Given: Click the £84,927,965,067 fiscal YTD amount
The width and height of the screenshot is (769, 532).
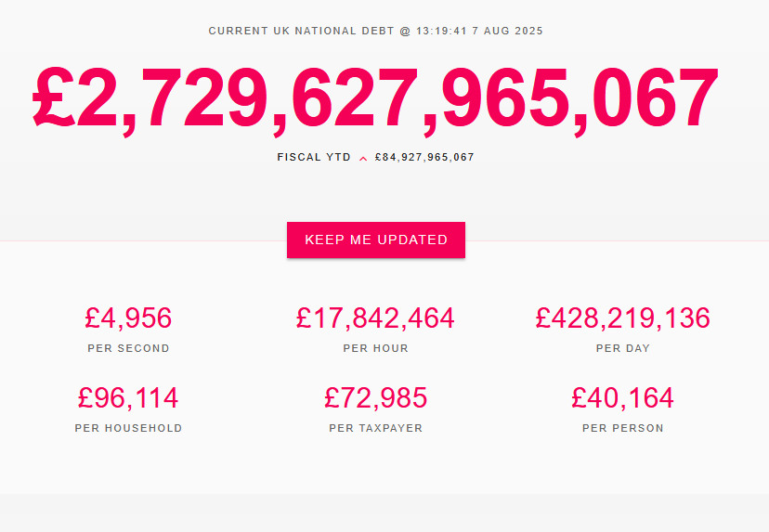Looking at the screenshot, I should 424,158.
